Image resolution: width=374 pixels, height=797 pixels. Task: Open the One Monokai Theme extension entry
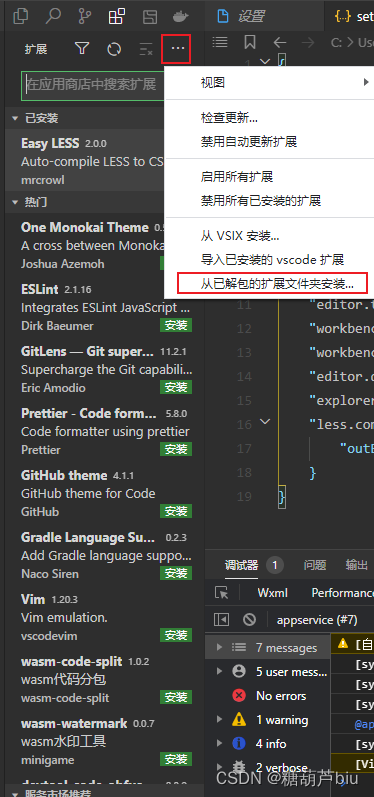pos(85,246)
